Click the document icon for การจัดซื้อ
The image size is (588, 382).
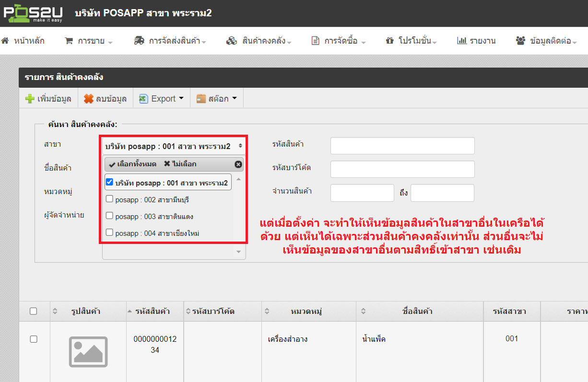(315, 41)
